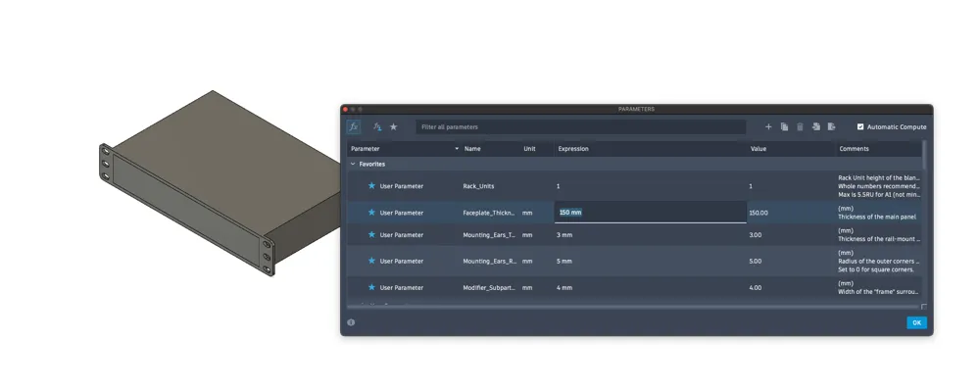Click the Filter all parameters search field
This screenshot has width=980, height=389.
[x=580, y=127]
